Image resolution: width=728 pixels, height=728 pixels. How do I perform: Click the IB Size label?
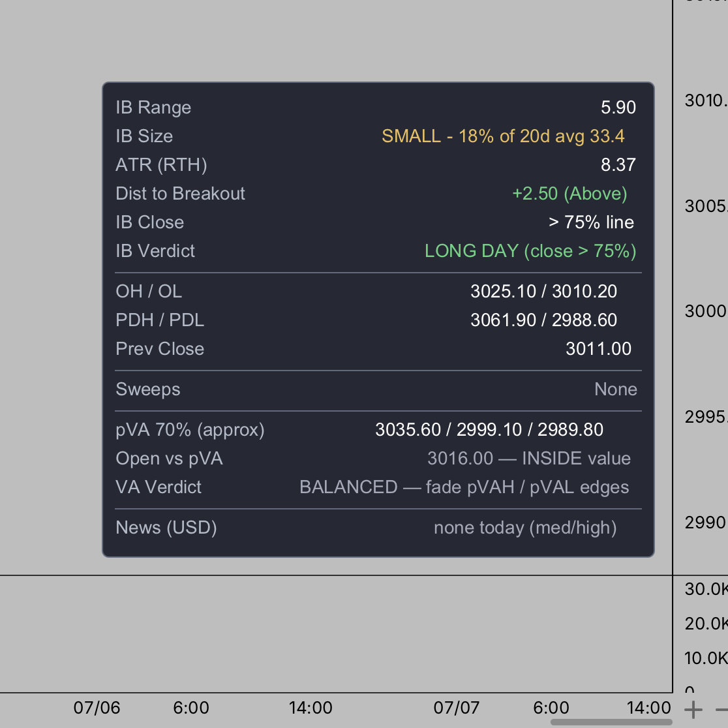tap(144, 136)
